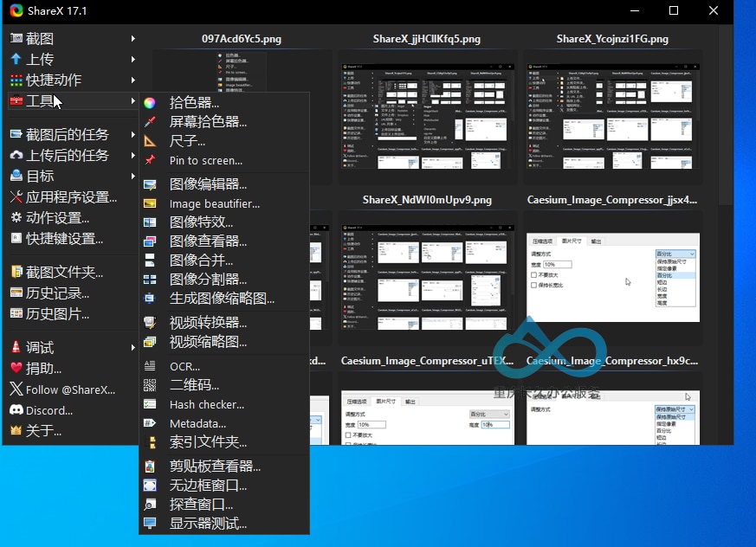Screen dimensions: 756x547
Task: Click the 探查窗口 magnifier icon
Action: (150, 504)
